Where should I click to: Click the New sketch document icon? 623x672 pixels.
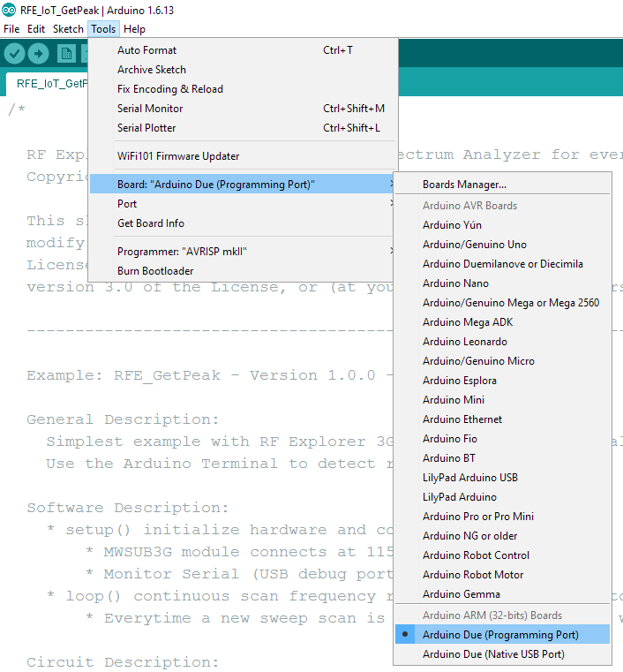(66, 54)
